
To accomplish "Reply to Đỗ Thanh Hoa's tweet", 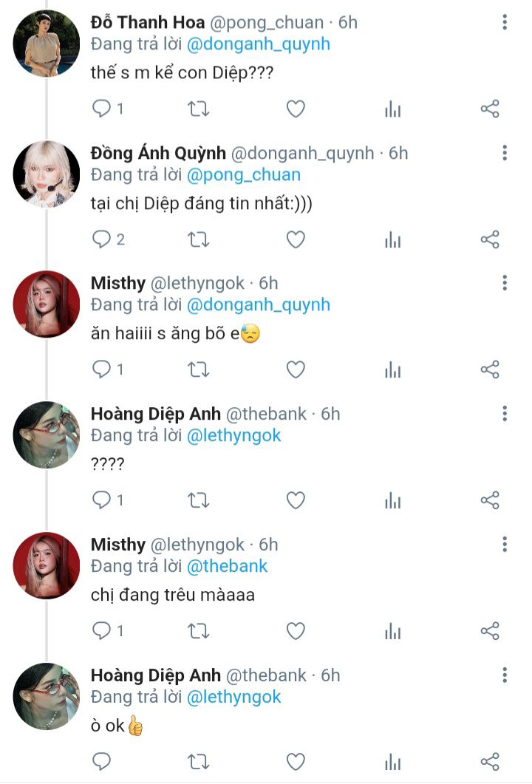I will coord(101,109).
